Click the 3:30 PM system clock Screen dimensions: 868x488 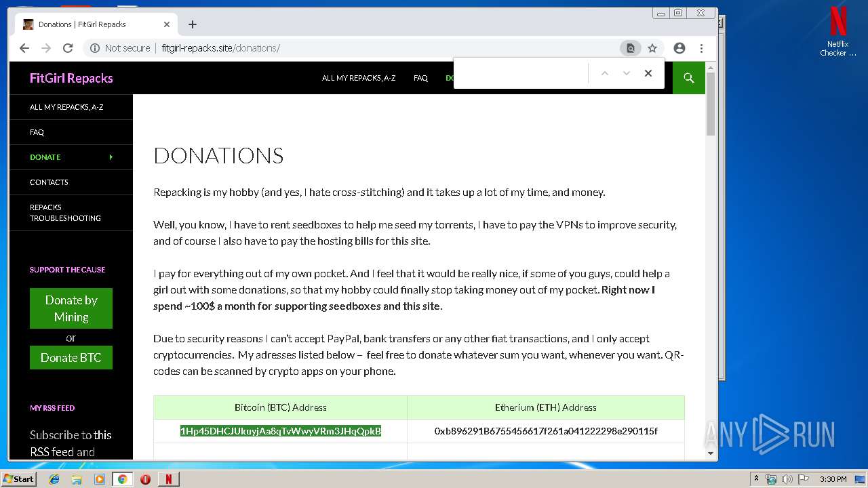pyautogui.click(x=833, y=479)
